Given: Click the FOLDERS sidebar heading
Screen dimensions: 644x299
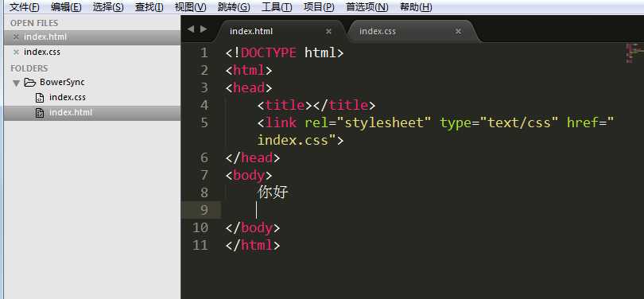Looking at the screenshot, I should (29, 68).
